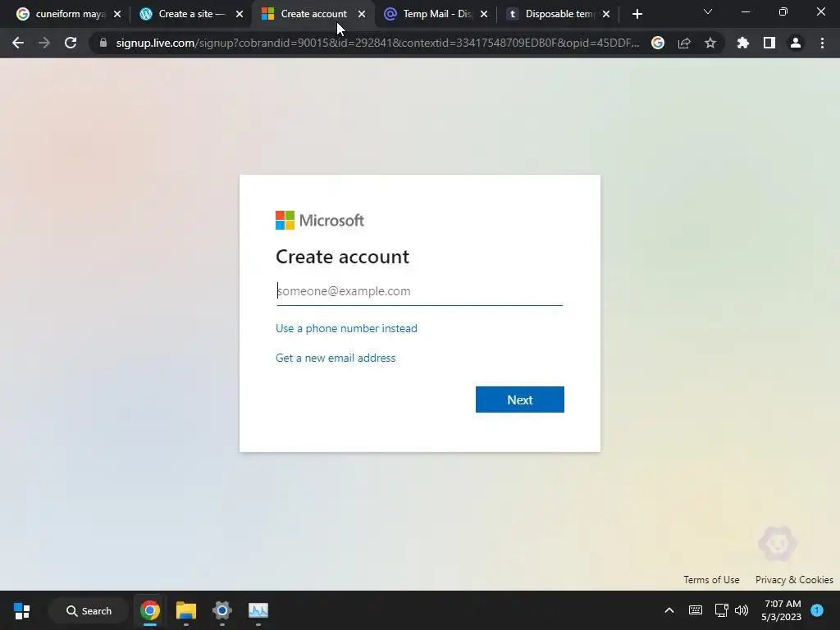
Task: Open taskbar Search box
Action: [89, 610]
